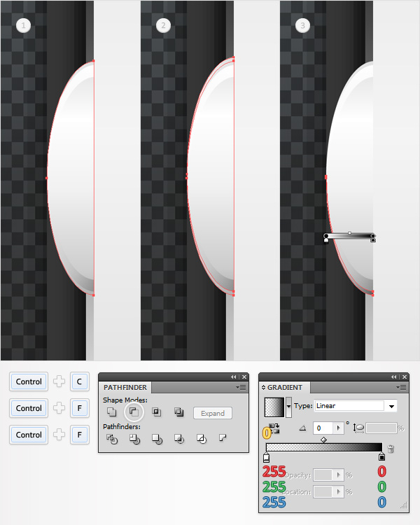Use the Merge pathfinder icon
Screen dimensions: 420x525
(157, 439)
